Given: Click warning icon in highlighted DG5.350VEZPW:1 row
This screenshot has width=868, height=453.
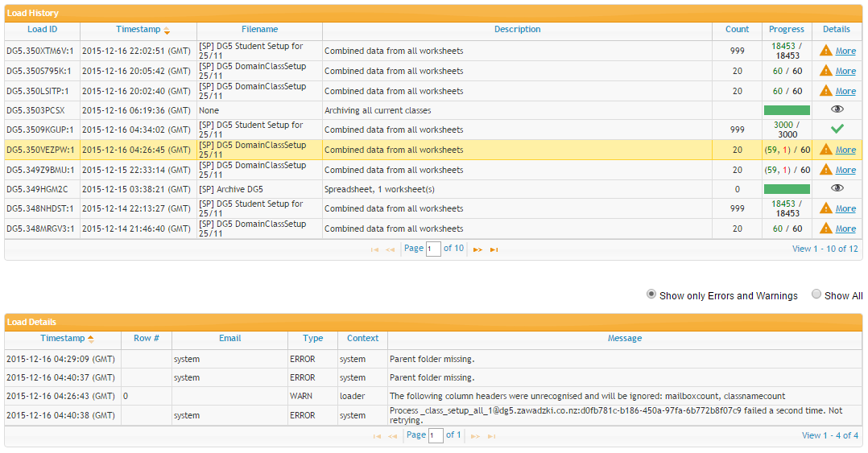Looking at the screenshot, I should click(825, 150).
